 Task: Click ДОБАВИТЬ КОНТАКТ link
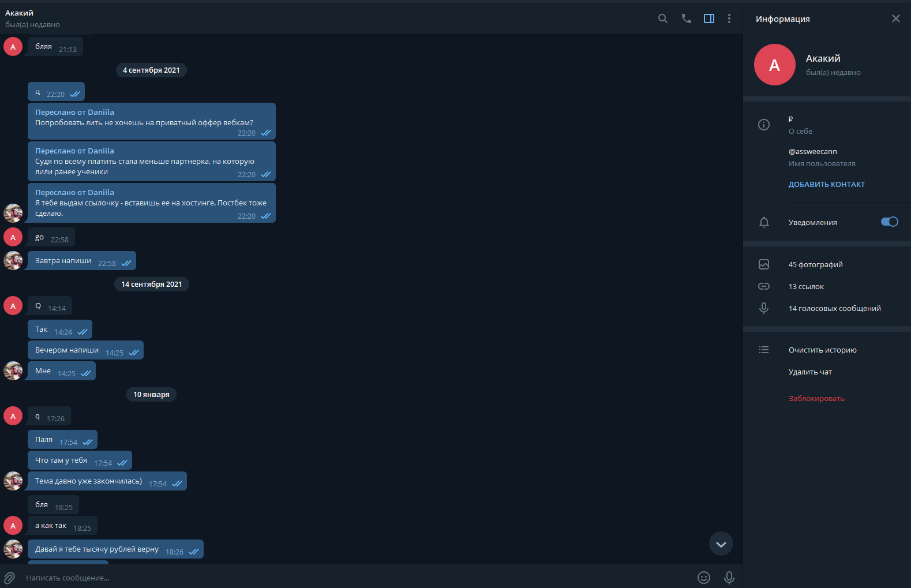coord(827,185)
